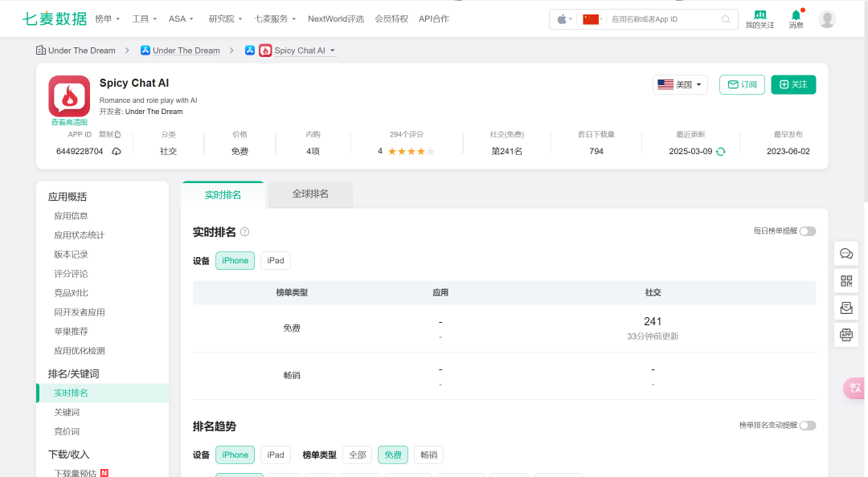
Task: Open Under The Dream company breadcrumb
Action: coord(82,51)
